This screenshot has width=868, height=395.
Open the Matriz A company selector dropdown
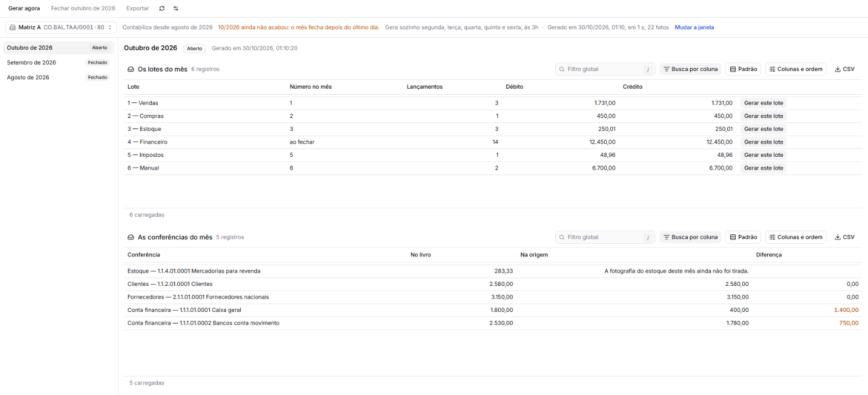[x=60, y=27]
